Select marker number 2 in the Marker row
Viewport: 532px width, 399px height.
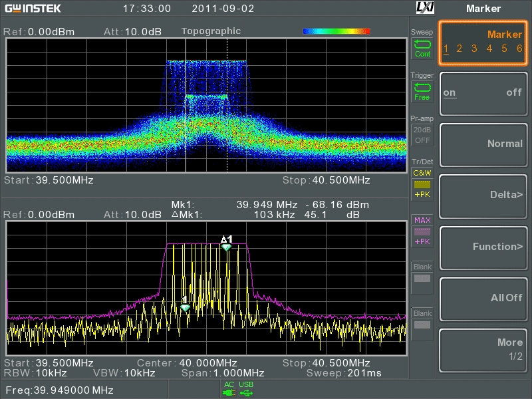(460, 49)
